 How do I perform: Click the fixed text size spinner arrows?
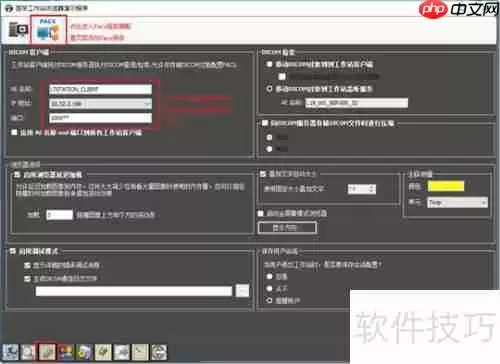coord(372,189)
